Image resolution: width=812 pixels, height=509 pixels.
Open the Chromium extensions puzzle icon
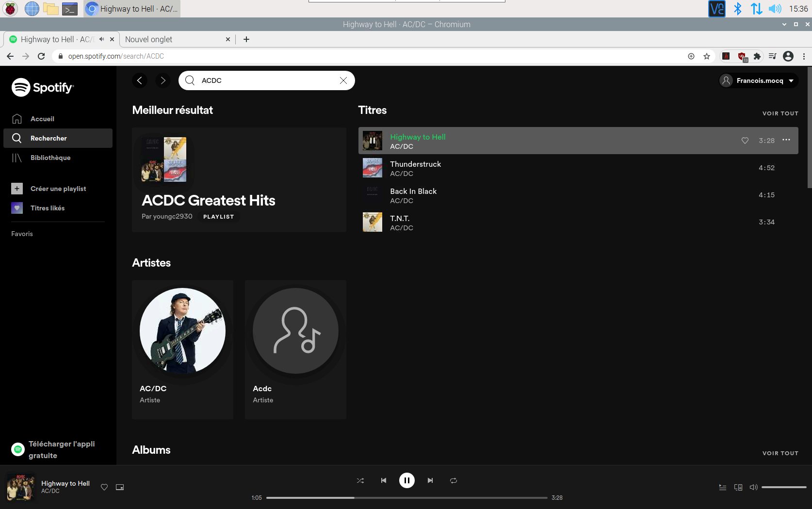757,56
